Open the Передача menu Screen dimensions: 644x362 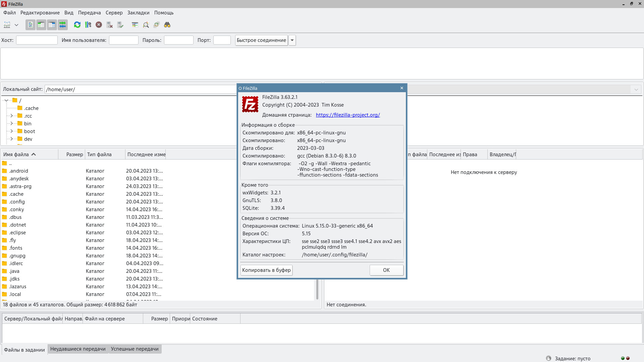(89, 13)
